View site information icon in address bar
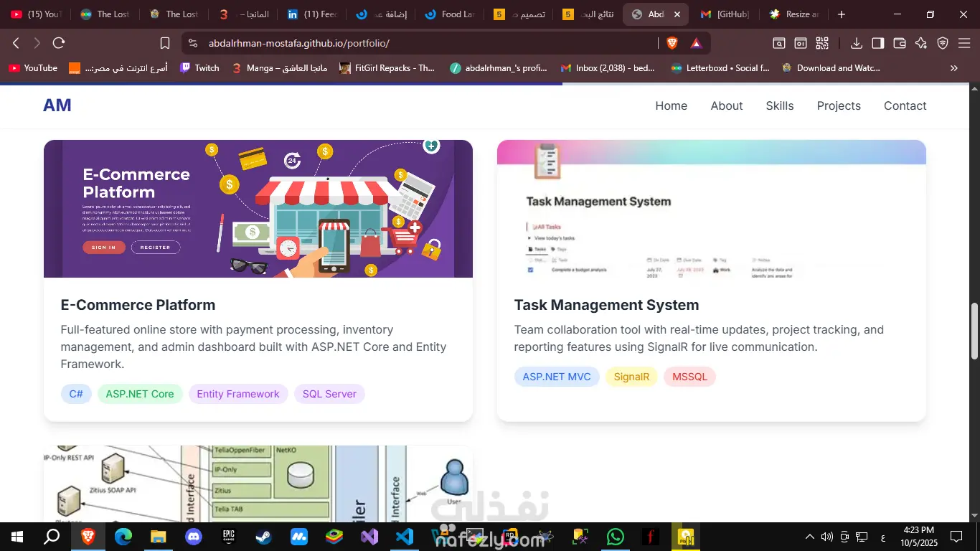980x551 pixels. coord(192,43)
